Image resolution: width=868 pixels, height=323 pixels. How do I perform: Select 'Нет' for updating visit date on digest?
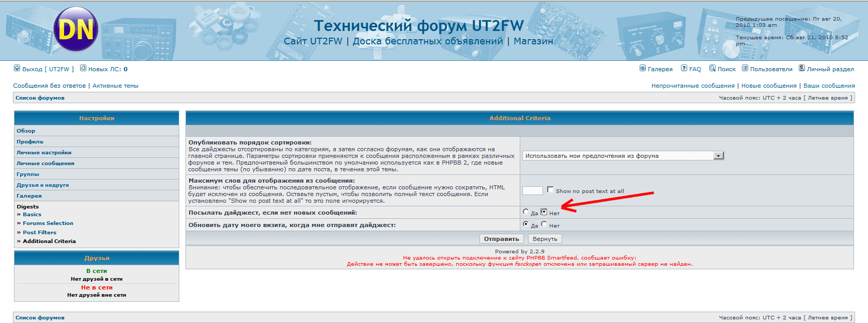544,224
